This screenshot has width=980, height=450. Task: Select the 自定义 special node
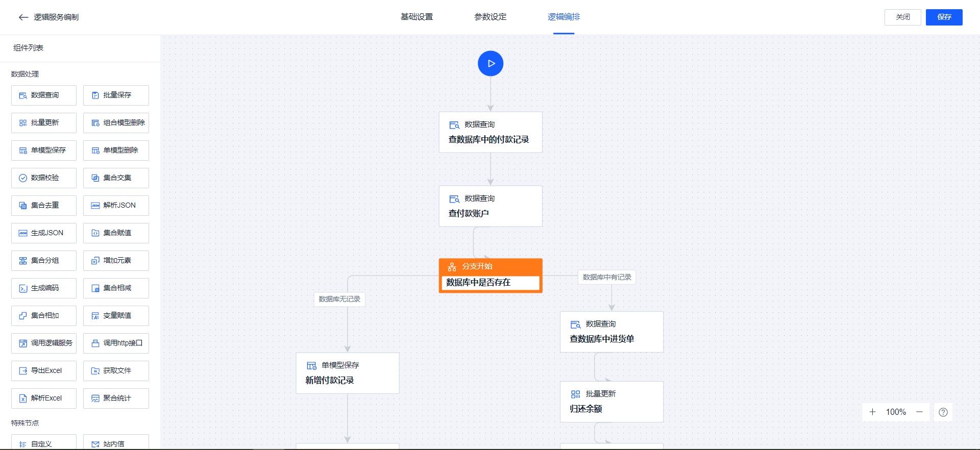(x=44, y=442)
